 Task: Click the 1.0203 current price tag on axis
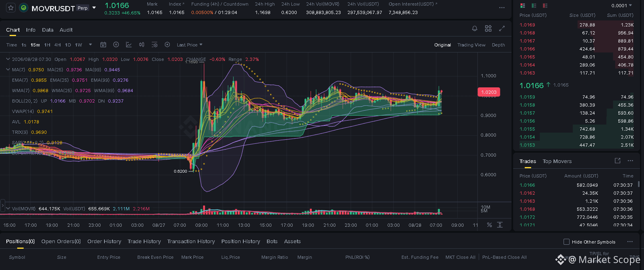[x=489, y=92]
